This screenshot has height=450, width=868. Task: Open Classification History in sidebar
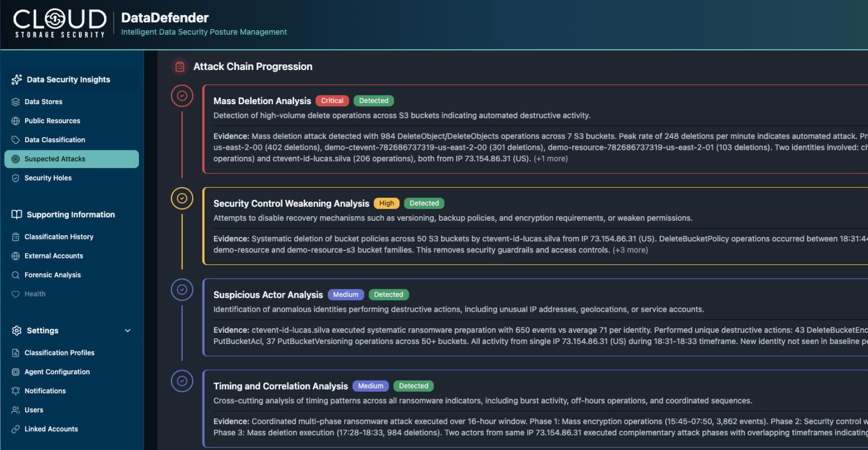tap(59, 237)
